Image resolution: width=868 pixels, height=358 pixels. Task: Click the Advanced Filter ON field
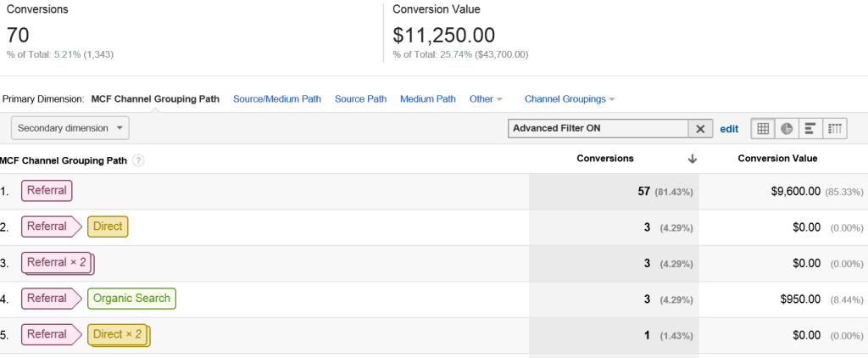598,129
